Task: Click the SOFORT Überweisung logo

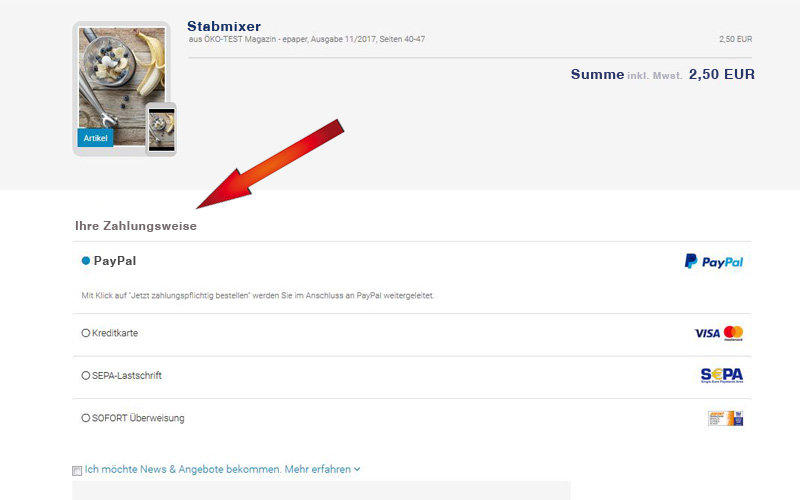Action: tap(725, 418)
